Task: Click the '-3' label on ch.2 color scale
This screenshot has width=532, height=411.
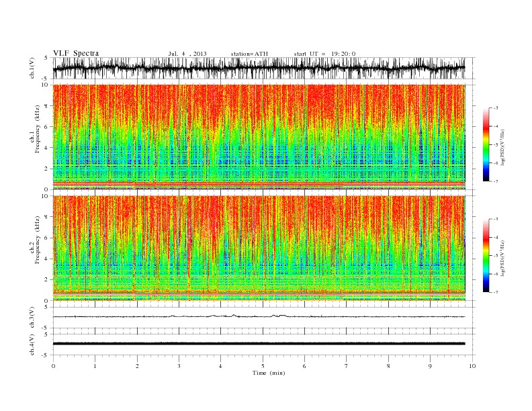Action: (495, 219)
